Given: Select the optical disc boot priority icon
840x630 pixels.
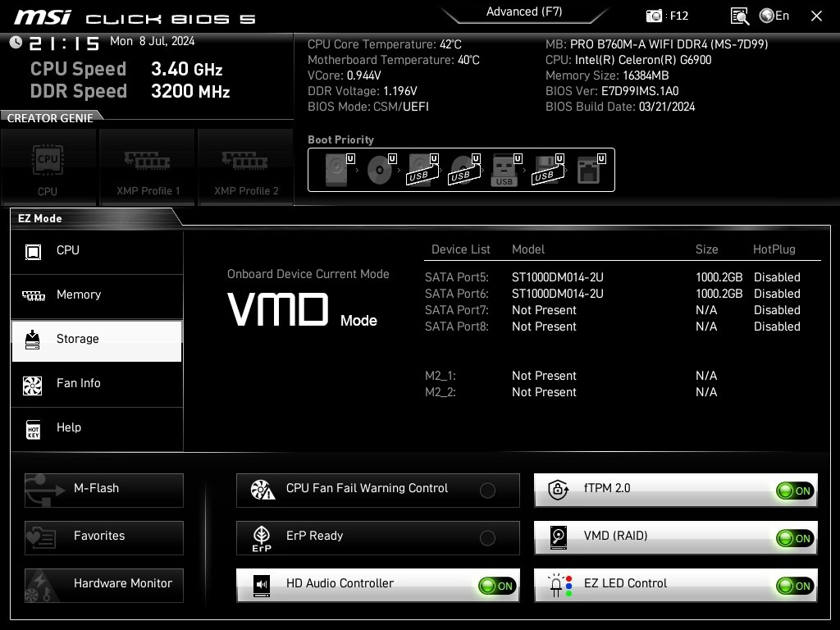Looking at the screenshot, I should pos(381,170).
